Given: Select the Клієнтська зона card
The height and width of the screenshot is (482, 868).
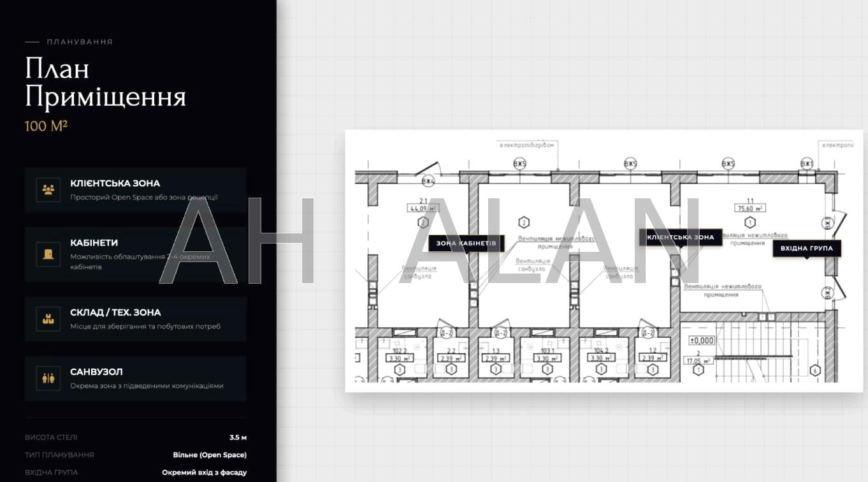Looking at the screenshot, I should click(x=136, y=189).
